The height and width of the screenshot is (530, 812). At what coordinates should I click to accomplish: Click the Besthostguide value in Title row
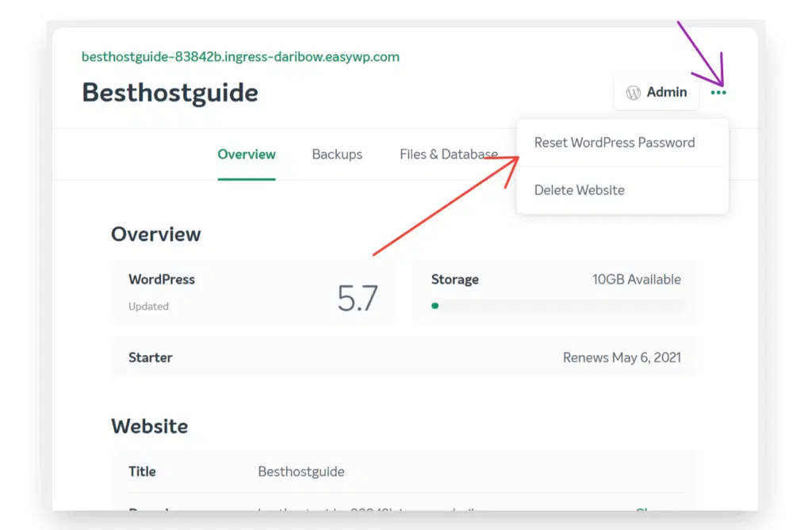(x=301, y=471)
